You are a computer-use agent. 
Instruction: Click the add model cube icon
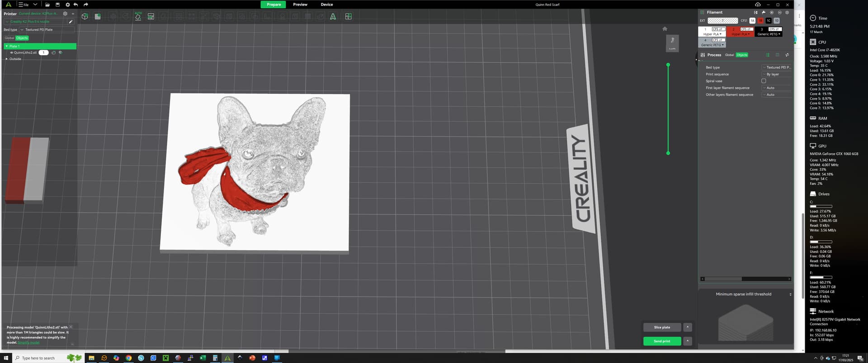coord(85,16)
